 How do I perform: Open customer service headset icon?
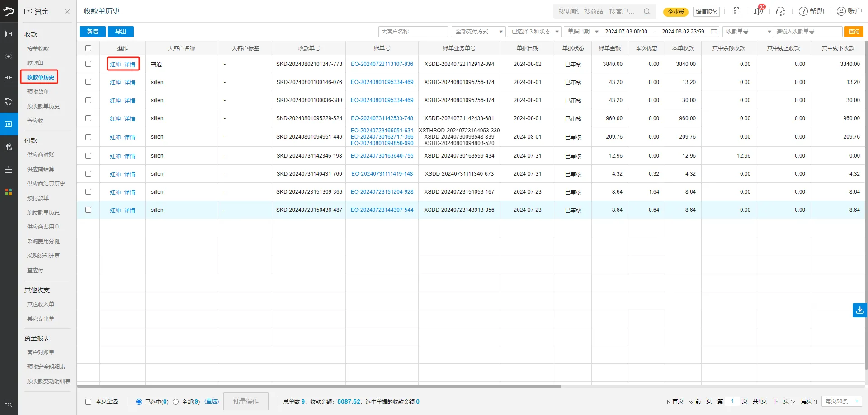[x=780, y=11]
